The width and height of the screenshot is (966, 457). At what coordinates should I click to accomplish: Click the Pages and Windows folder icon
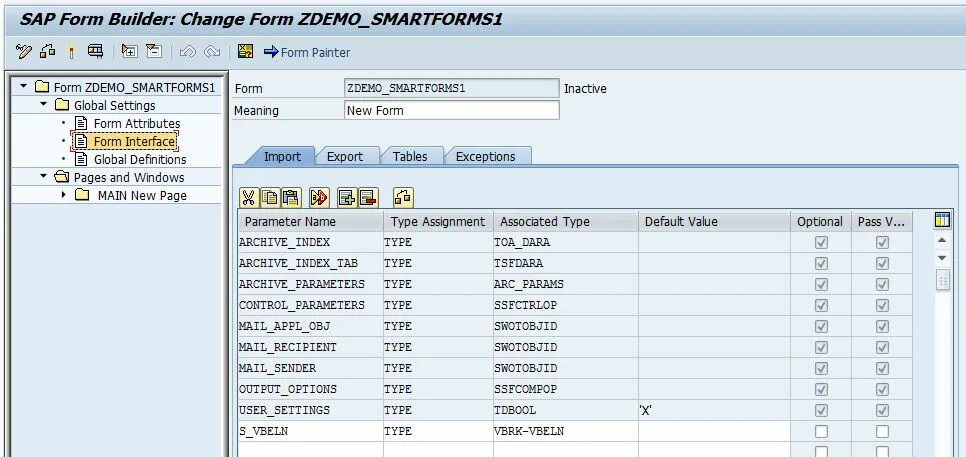pos(62,177)
